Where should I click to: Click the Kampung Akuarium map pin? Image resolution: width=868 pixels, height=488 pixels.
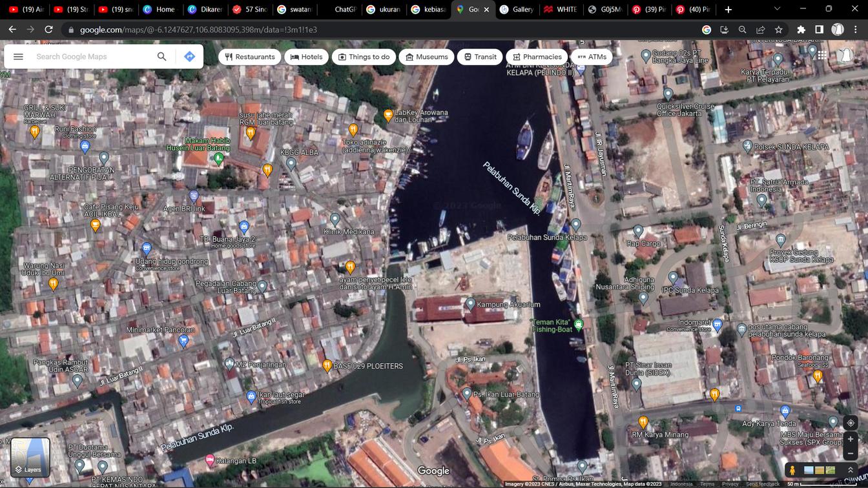(x=471, y=304)
